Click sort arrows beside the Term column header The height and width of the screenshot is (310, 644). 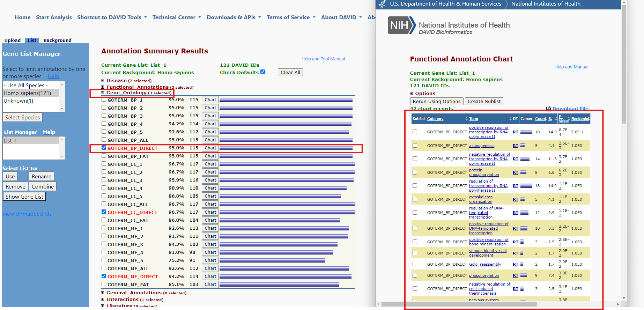point(510,119)
